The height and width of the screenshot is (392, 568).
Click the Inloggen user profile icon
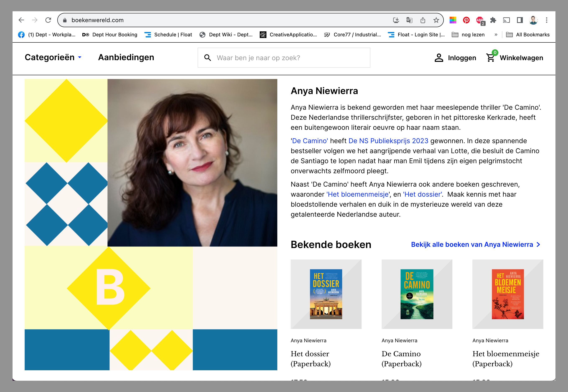439,58
